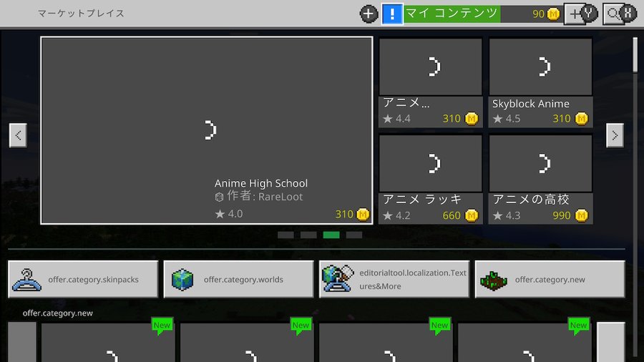Click the offer.category.new section heading
Screen dimensions: 644x362
click(57, 313)
